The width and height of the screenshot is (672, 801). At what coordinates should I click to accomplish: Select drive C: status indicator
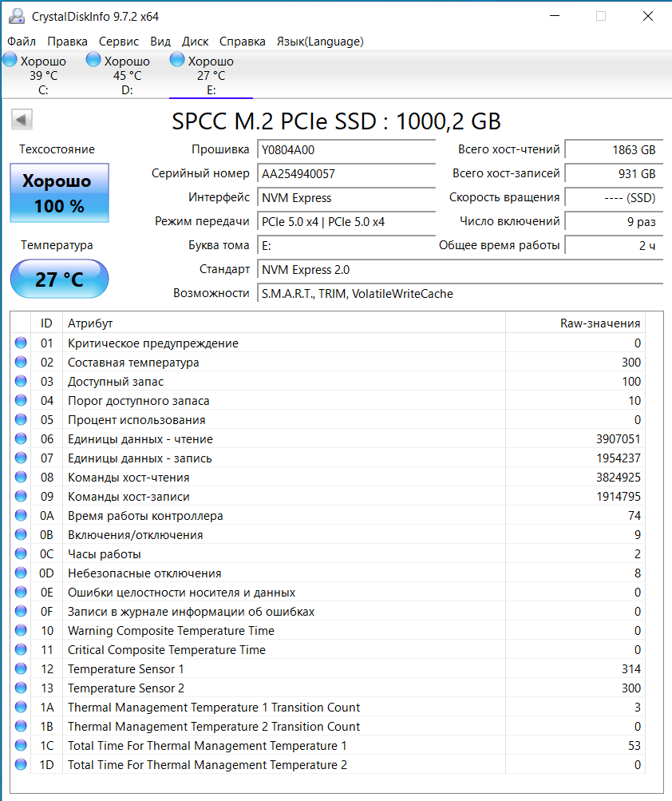35,74
